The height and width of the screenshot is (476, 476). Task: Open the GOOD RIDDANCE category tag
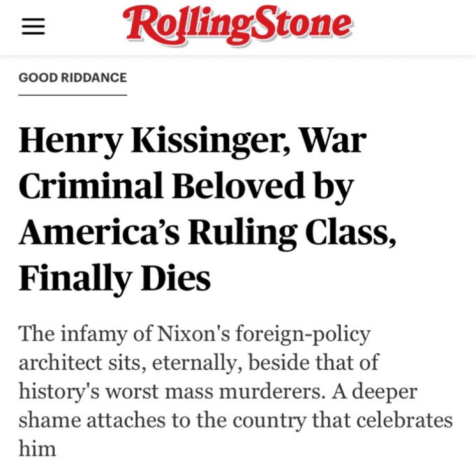(x=73, y=78)
